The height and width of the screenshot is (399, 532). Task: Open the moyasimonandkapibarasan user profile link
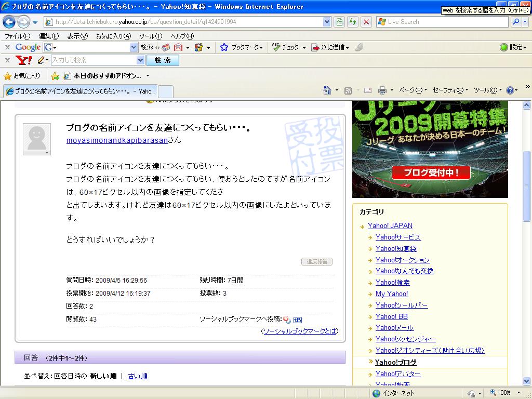tap(117, 140)
